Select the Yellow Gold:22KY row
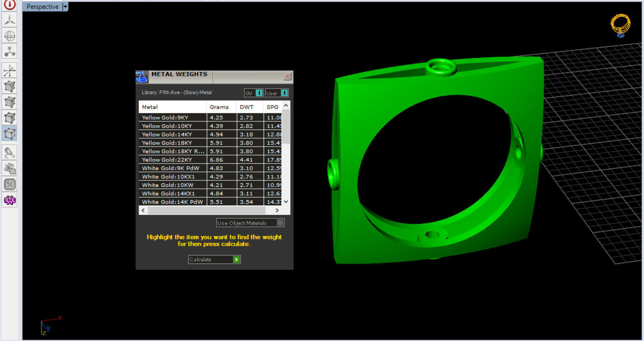Viewport: 644px width, 341px height. click(x=211, y=159)
